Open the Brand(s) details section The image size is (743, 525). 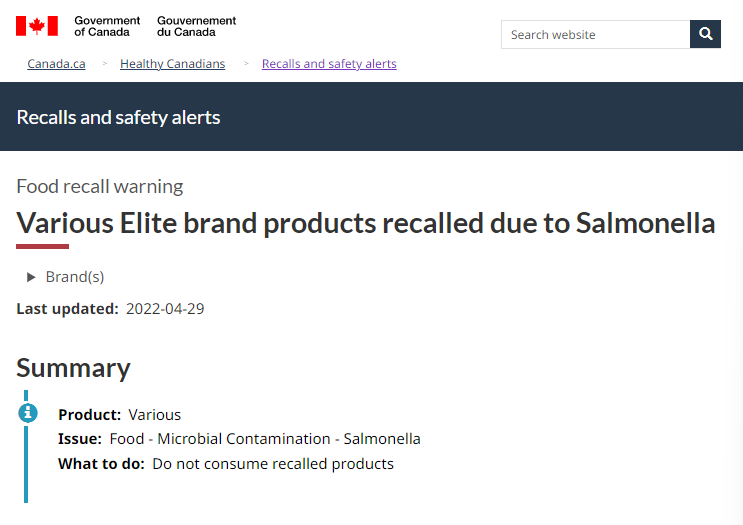tap(75, 277)
